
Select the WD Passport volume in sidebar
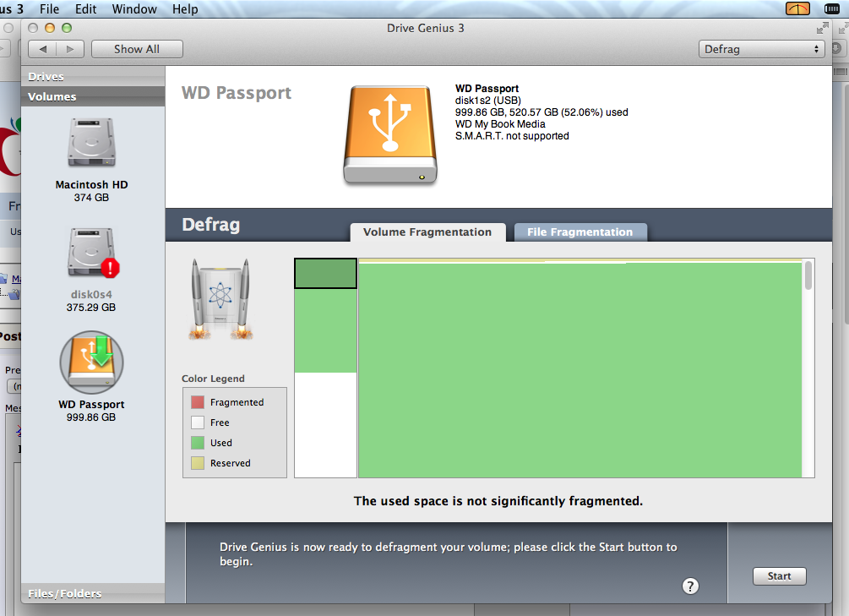click(91, 363)
